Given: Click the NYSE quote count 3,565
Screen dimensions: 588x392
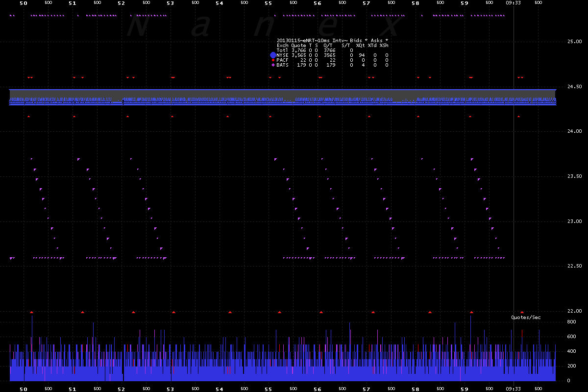Looking at the screenshot, I should [298, 55].
